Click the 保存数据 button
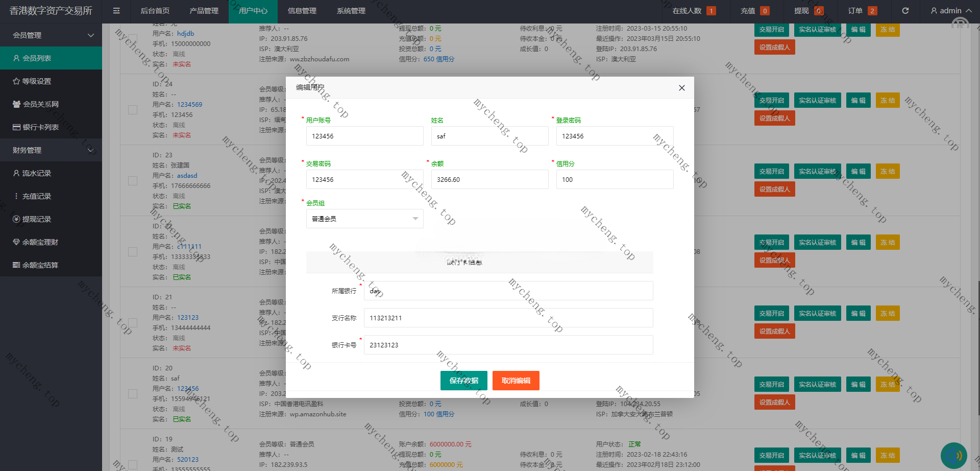 (x=463, y=381)
